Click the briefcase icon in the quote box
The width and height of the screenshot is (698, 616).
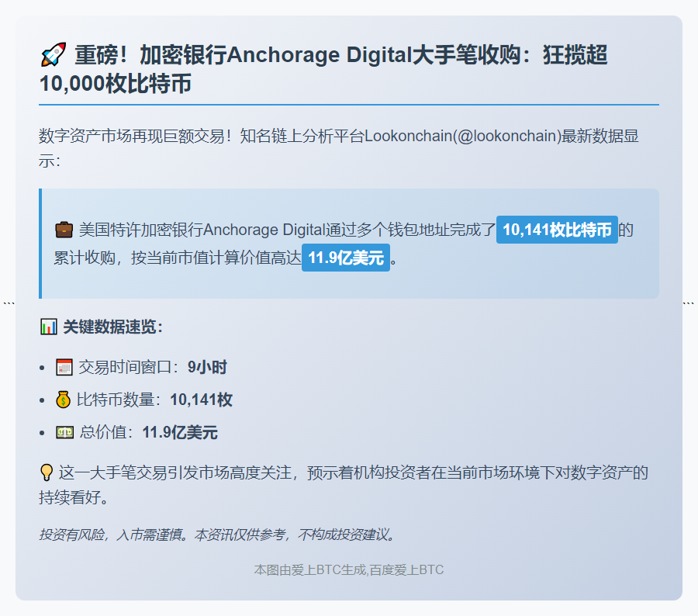tap(64, 230)
